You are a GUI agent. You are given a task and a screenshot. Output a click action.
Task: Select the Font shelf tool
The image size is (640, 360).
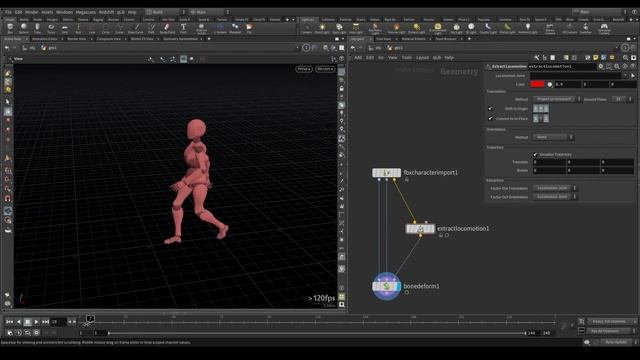coord(183,28)
